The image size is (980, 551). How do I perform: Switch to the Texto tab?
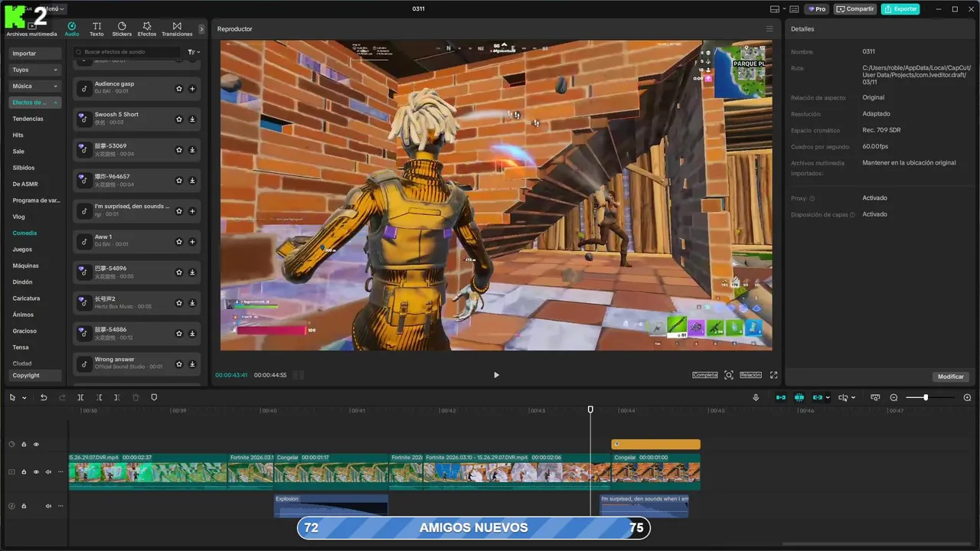[96, 29]
